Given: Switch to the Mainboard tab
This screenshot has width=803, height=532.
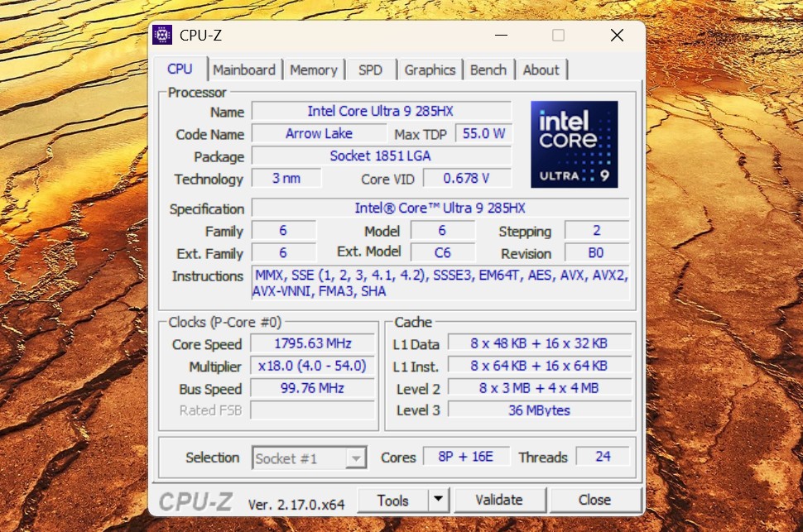Looking at the screenshot, I should [244, 69].
